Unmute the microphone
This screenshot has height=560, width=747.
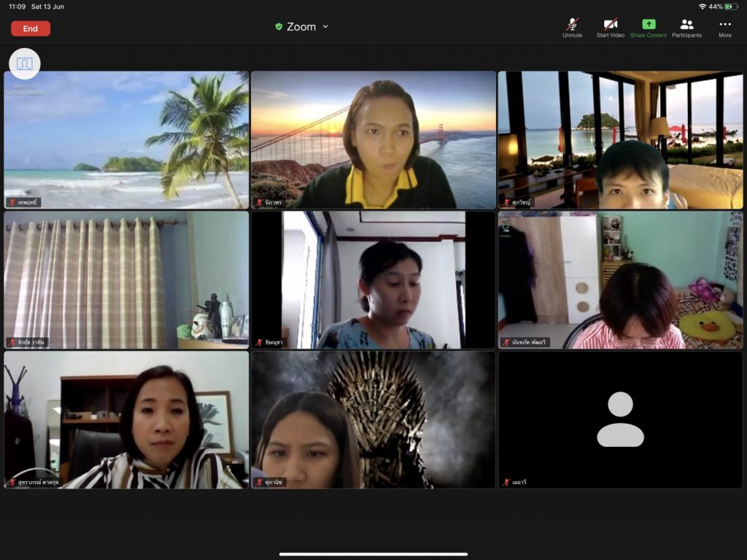572,28
